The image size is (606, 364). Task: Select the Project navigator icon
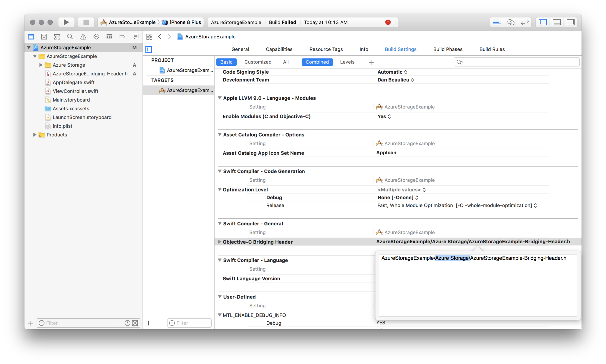click(x=31, y=37)
